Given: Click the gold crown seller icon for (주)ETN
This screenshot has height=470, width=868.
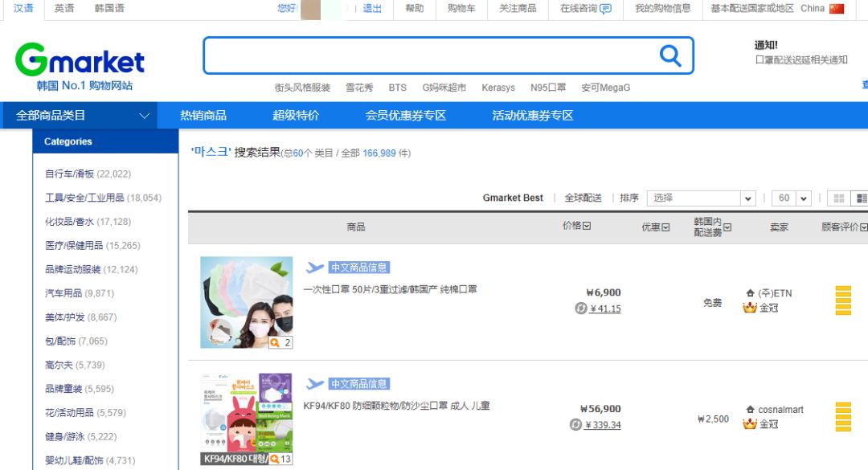Looking at the screenshot, I should click(751, 308).
